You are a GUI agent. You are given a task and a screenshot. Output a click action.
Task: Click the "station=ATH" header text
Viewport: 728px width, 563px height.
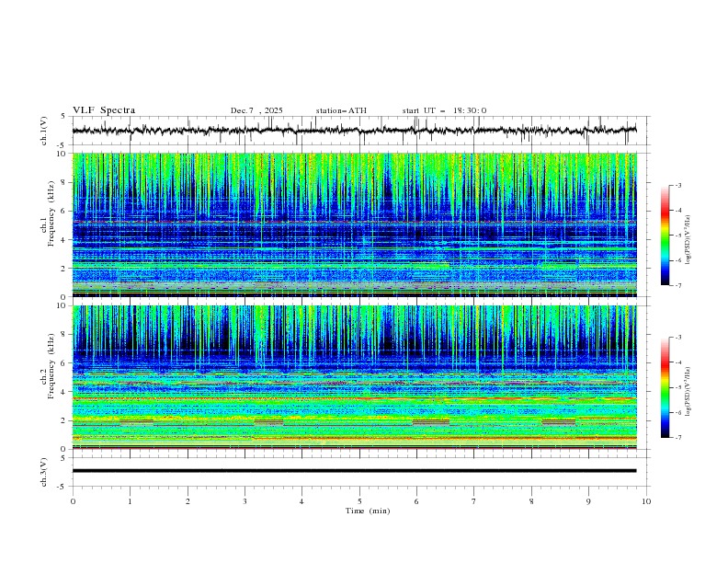click(341, 110)
